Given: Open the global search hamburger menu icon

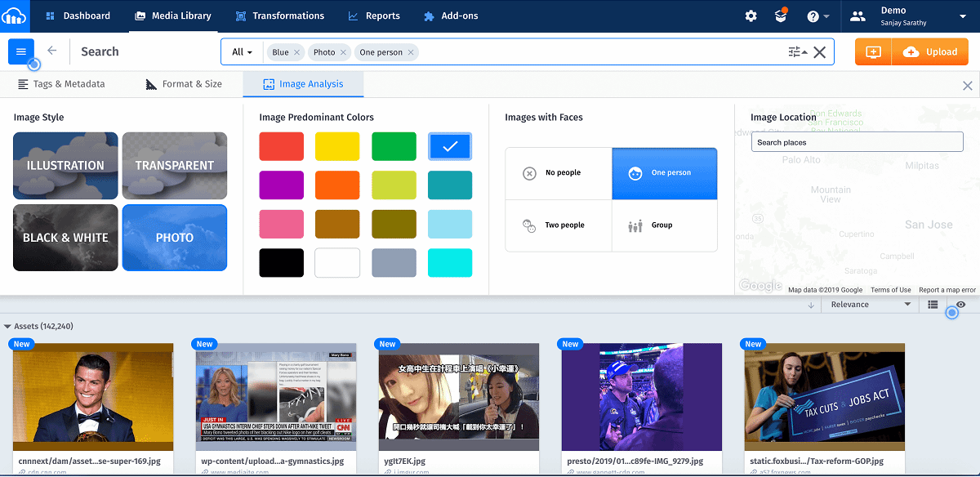Looking at the screenshot, I should [21, 51].
